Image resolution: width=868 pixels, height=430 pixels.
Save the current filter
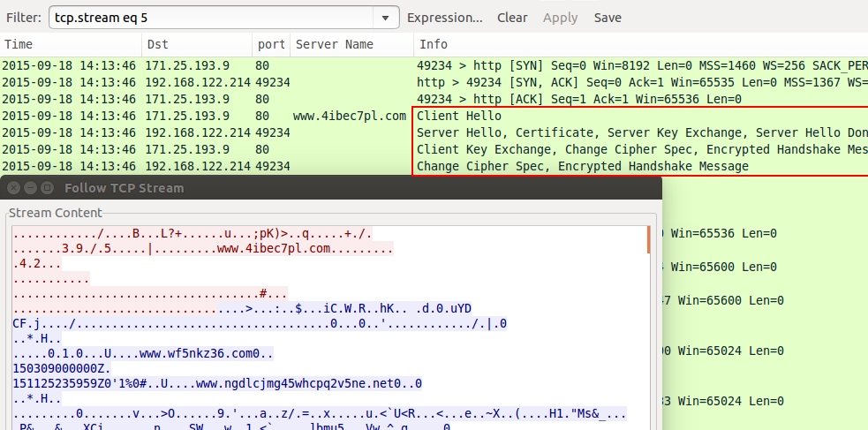point(608,18)
